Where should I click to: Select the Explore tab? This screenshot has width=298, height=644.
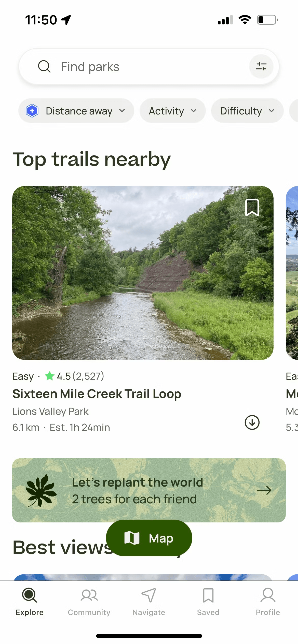tap(30, 602)
